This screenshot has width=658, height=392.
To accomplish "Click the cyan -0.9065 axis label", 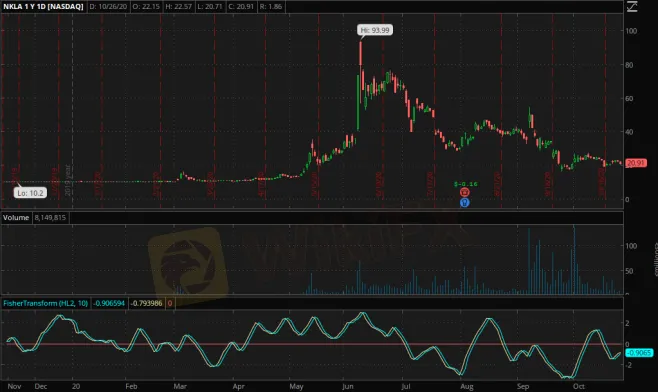I will [639, 353].
